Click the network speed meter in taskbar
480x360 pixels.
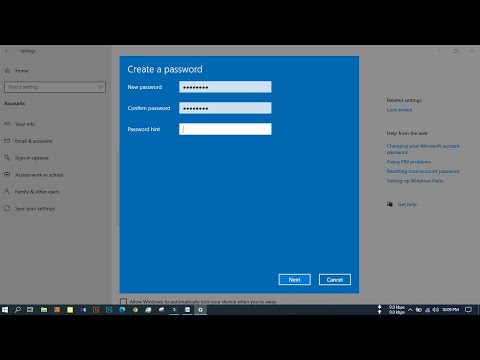coord(391,310)
